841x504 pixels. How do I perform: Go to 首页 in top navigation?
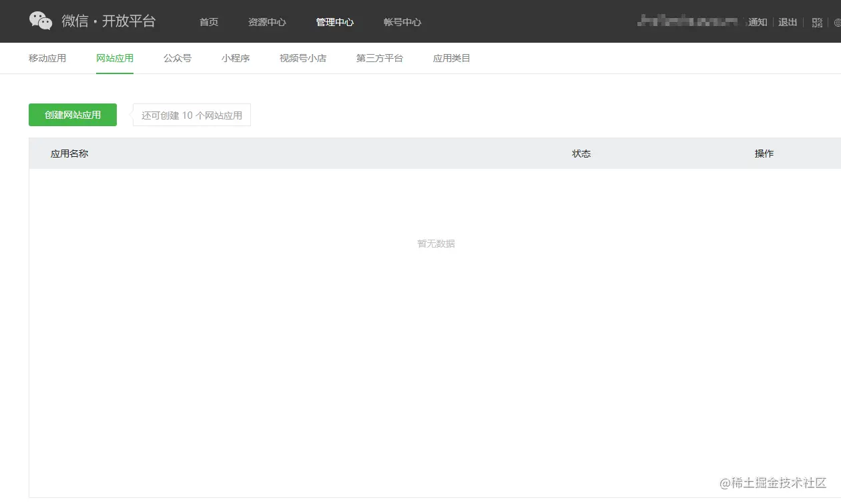coord(209,22)
